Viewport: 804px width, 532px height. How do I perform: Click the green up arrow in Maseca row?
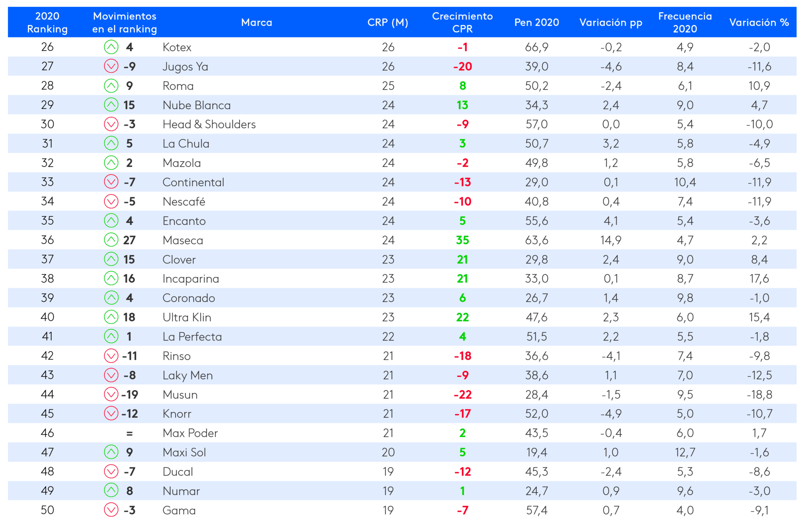click(x=111, y=240)
